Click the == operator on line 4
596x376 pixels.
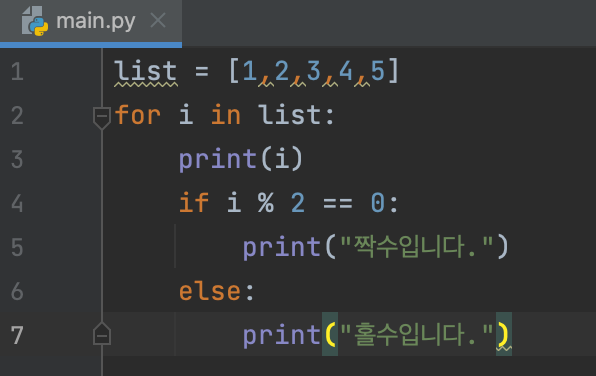pyautogui.click(x=338, y=203)
